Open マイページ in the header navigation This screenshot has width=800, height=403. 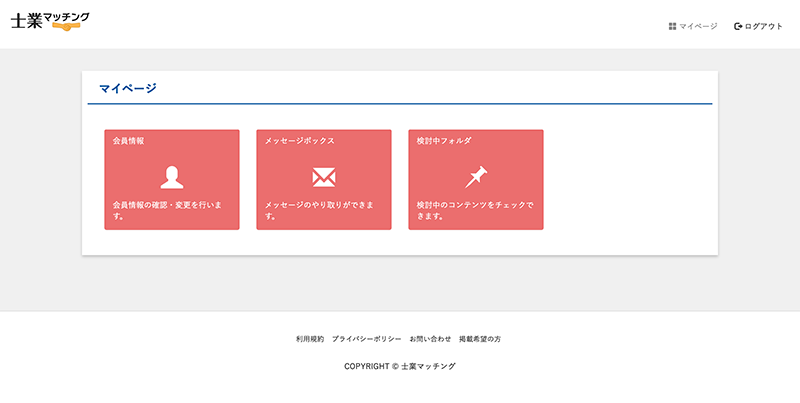(693, 26)
